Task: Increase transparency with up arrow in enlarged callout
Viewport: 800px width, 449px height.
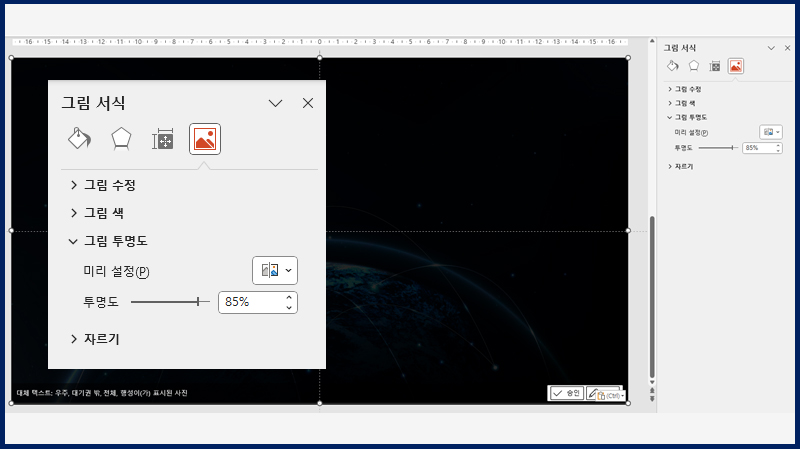Action: pyautogui.click(x=289, y=297)
